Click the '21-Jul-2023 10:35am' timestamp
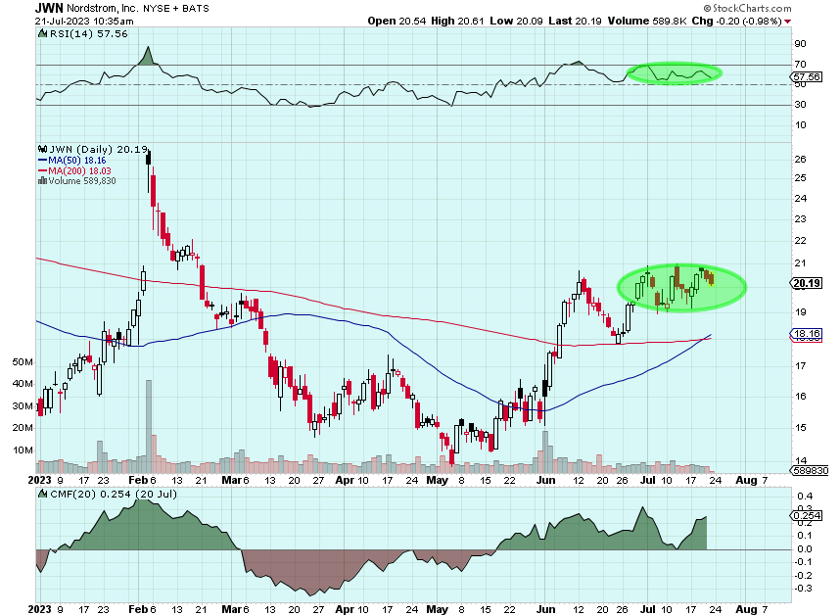 (84, 21)
